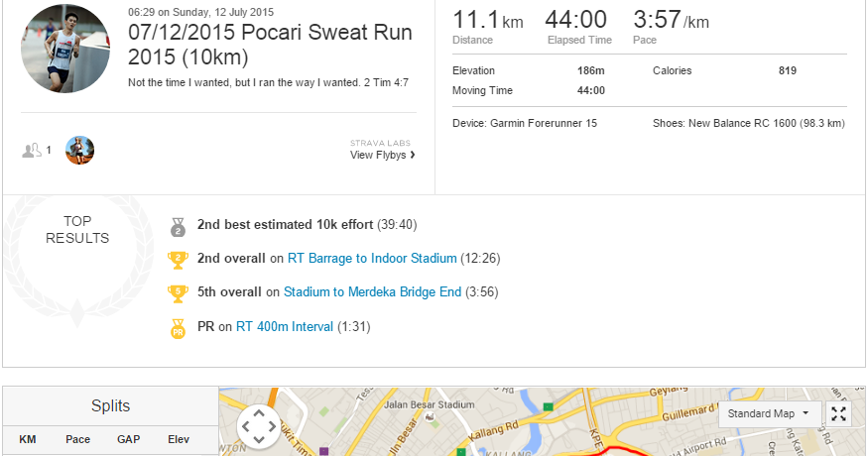This screenshot has width=868, height=456.
Task: Click the GAP column header in Splits
Action: coord(128,439)
